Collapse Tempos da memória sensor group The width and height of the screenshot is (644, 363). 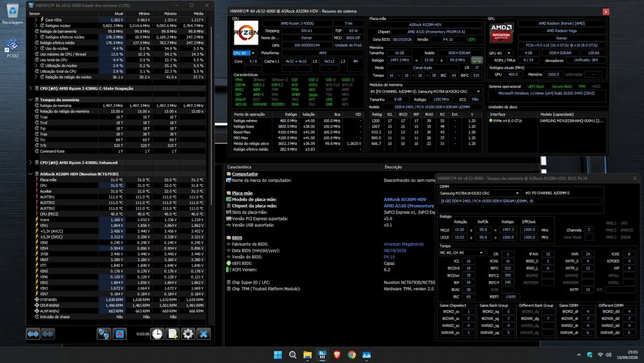pyautogui.click(x=30, y=99)
